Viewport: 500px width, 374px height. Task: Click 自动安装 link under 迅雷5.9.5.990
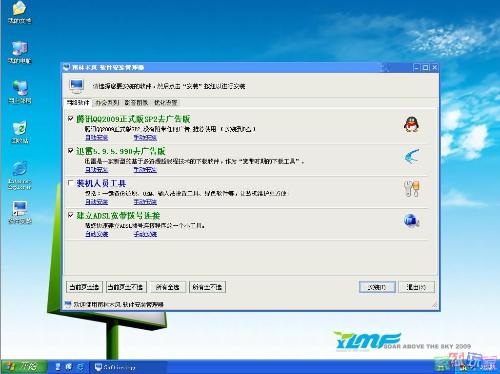tap(97, 170)
